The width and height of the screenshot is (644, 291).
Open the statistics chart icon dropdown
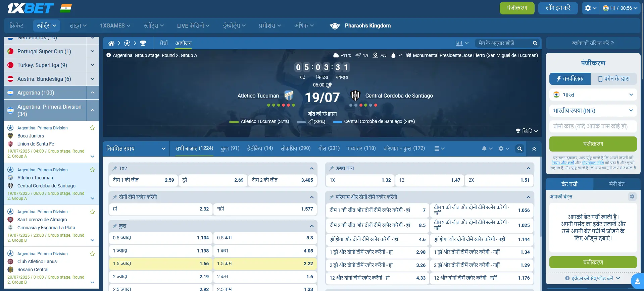click(462, 43)
